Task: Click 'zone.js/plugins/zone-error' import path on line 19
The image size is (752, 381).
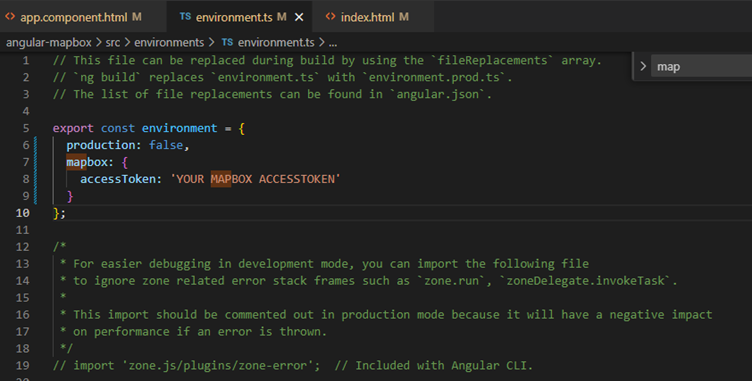Action: (x=218, y=366)
